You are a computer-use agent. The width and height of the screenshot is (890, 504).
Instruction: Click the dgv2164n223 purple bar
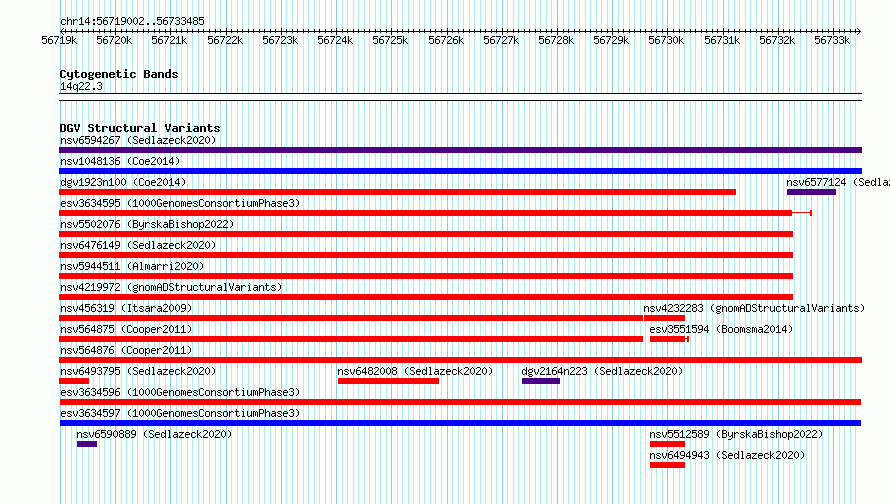(x=541, y=381)
